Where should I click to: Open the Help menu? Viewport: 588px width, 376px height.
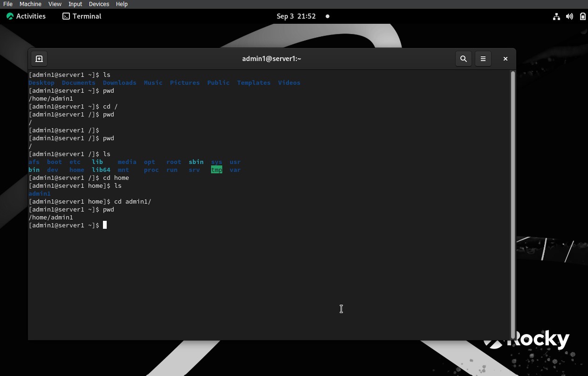pyautogui.click(x=122, y=4)
